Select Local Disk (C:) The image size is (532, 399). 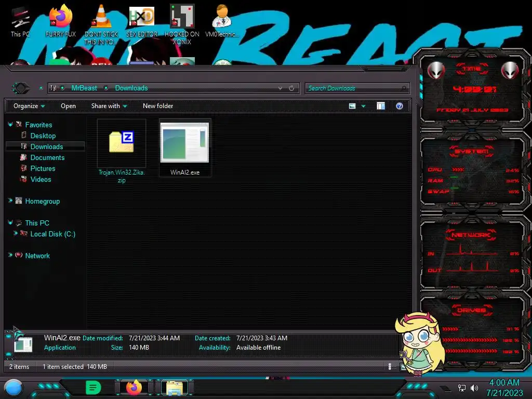52,234
